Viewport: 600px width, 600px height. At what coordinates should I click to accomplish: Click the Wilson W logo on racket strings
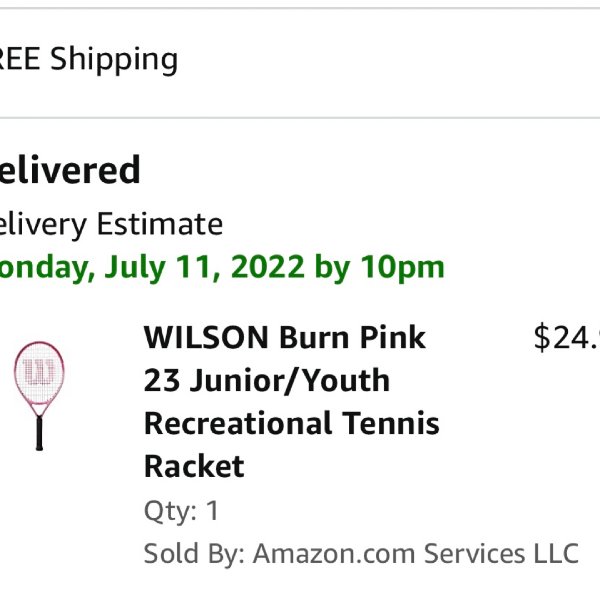click(x=39, y=372)
